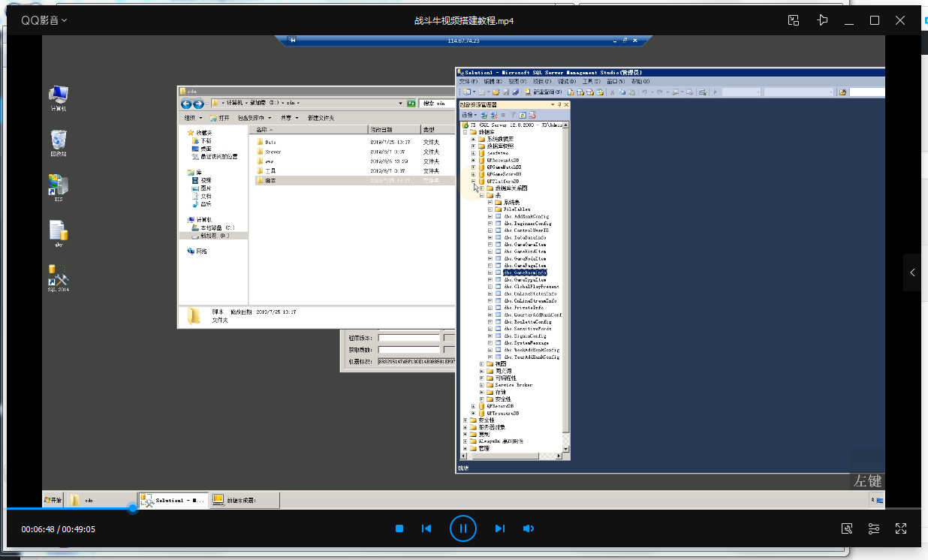Viewport: 928px width, 560px height.
Task: Click 新建查询 in the SSMS toolbar
Action: tap(544, 92)
